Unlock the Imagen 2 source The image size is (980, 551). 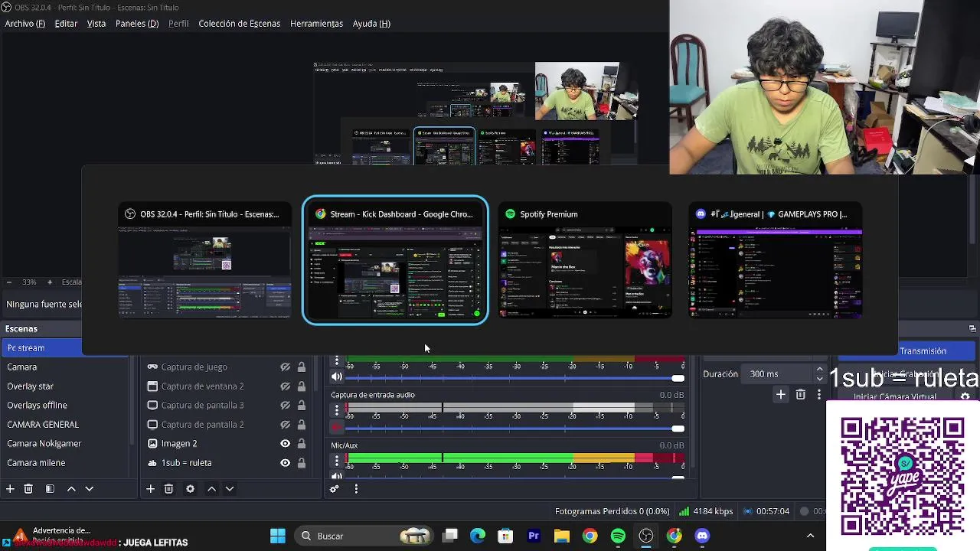(x=302, y=444)
